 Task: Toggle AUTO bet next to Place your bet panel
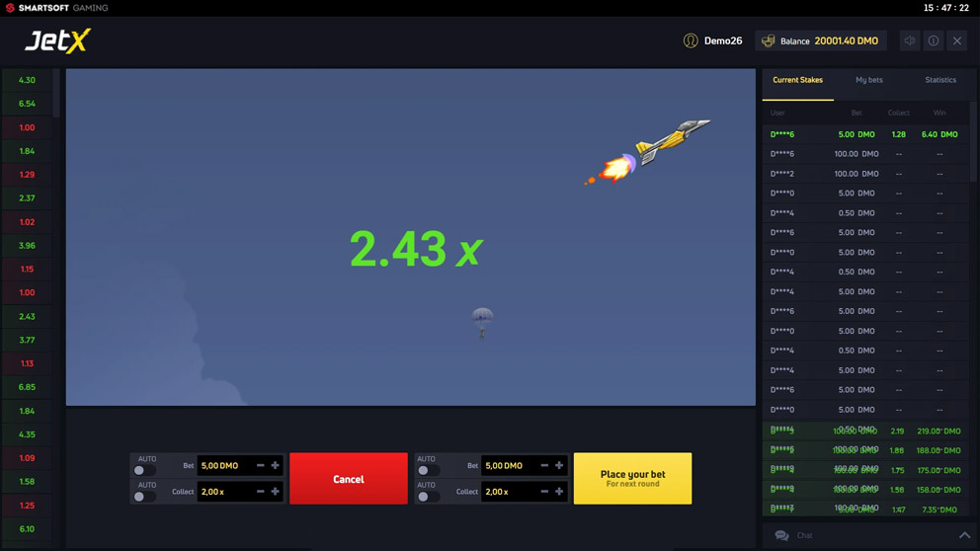point(428,470)
